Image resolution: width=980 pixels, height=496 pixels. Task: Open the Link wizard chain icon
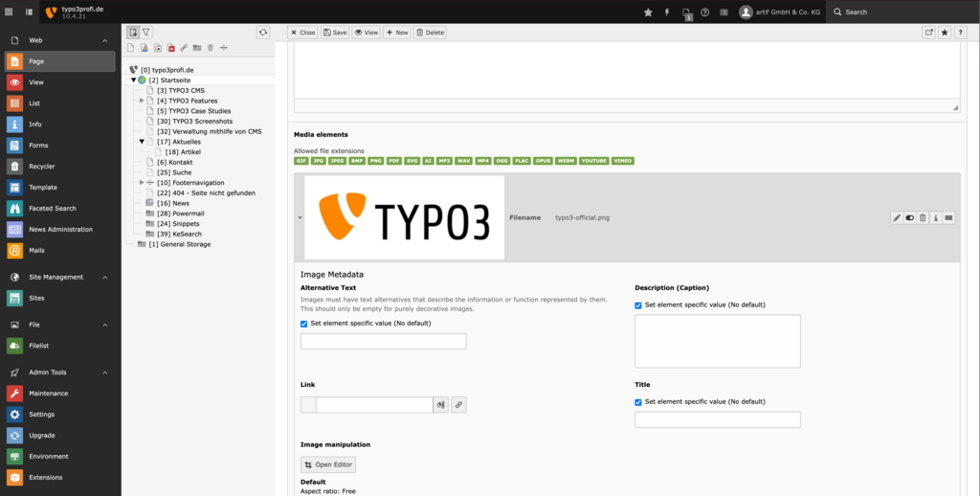pos(458,405)
